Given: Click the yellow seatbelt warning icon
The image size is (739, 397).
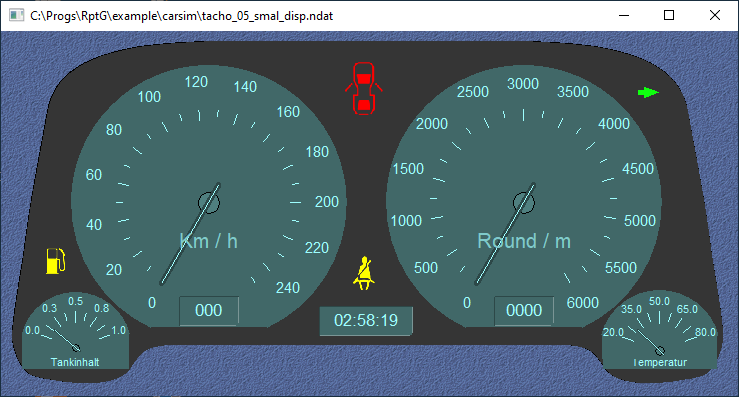Looking at the screenshot, I should point(363,273).
